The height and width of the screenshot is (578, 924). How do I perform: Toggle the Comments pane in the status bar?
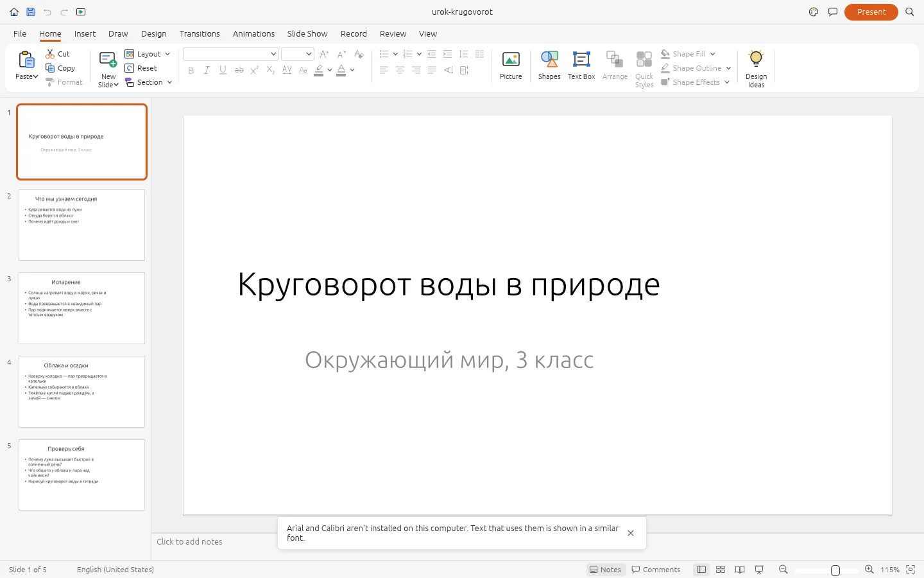656,570
